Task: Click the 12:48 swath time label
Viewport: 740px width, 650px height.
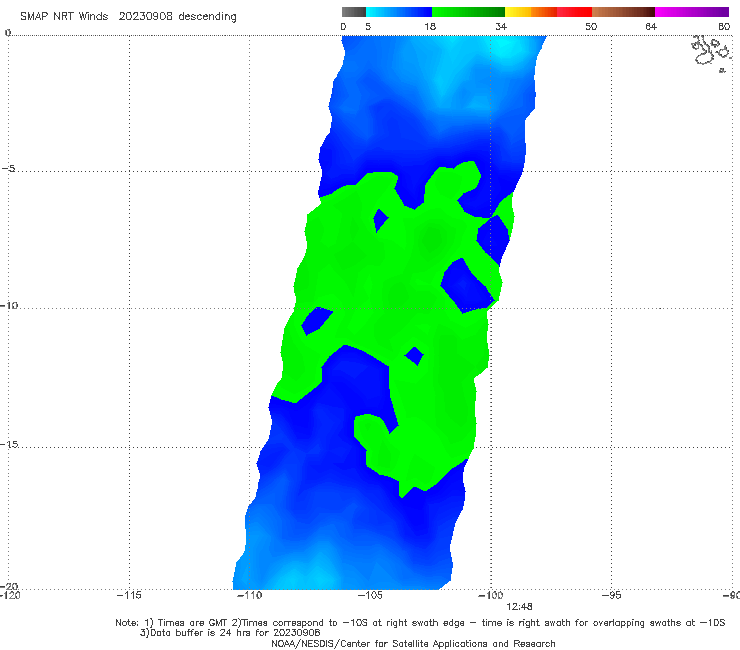Action: (x=519, y=607)
